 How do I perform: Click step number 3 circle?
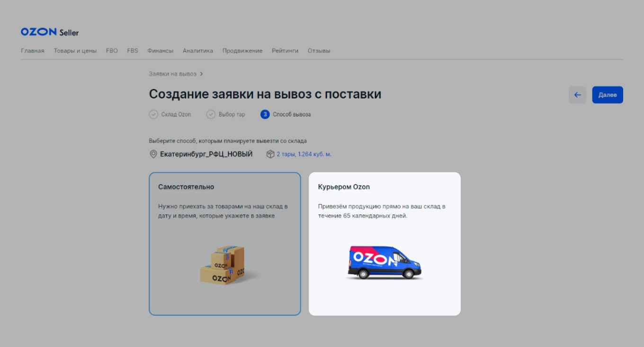pyautogui.click(x=265, y=115)
